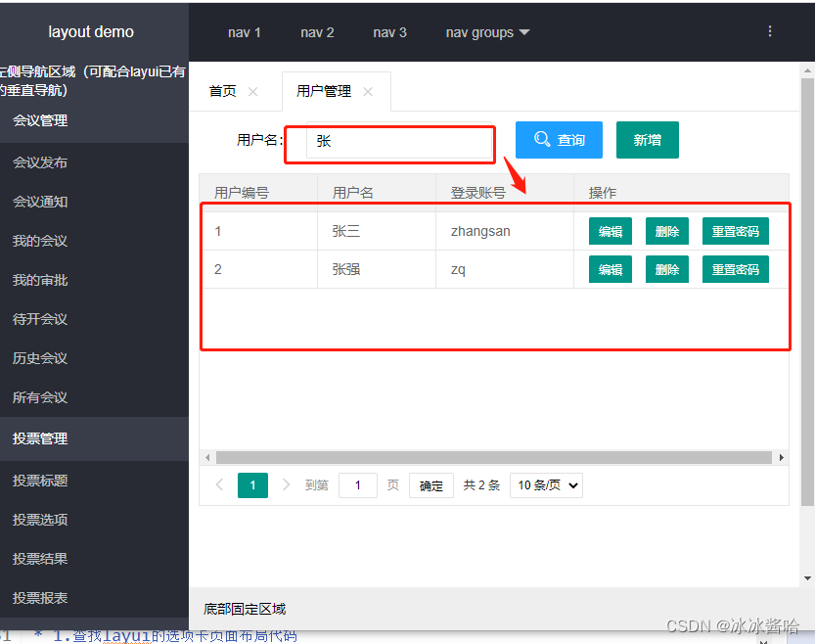The width and height of the screenshot is (815, 644).
Task: Click the 新增 add button
Action: click(647, 140)
